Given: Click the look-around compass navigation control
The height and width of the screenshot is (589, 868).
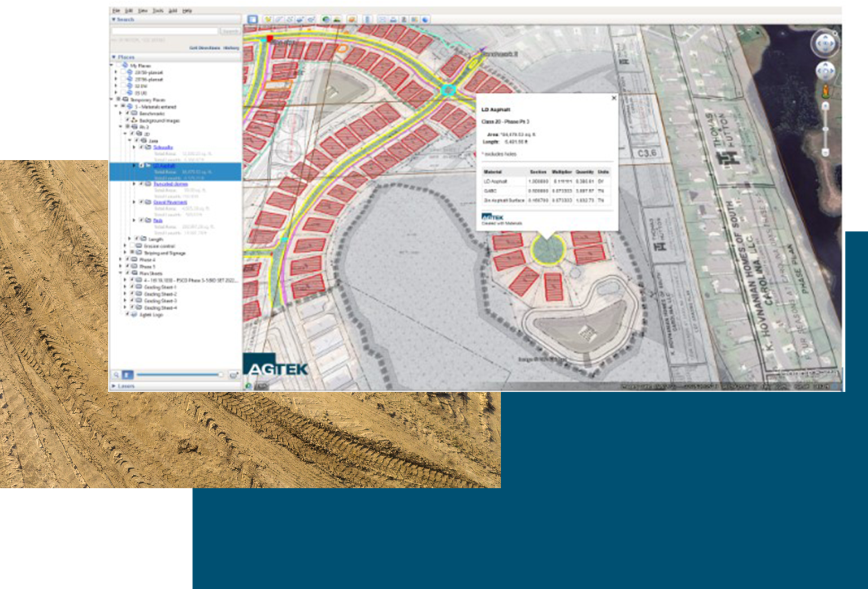Looking at the screenshot, I should [824, 44].
